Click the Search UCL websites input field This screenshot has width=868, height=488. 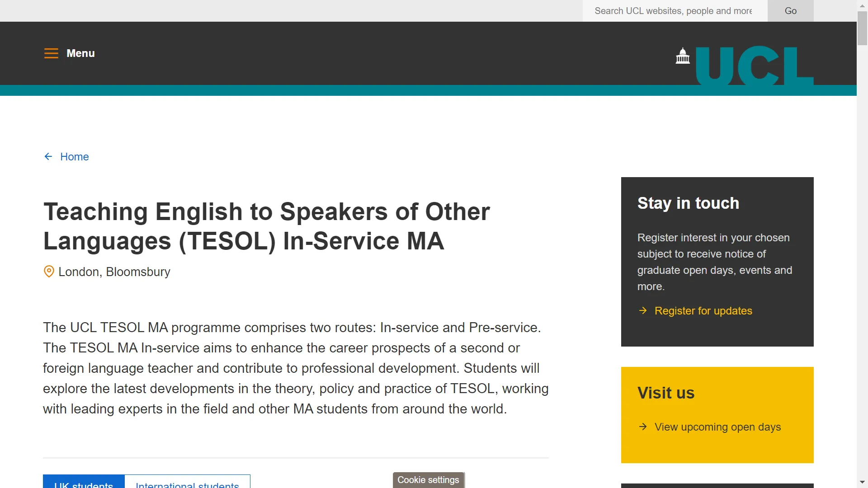tap(675, 11)
